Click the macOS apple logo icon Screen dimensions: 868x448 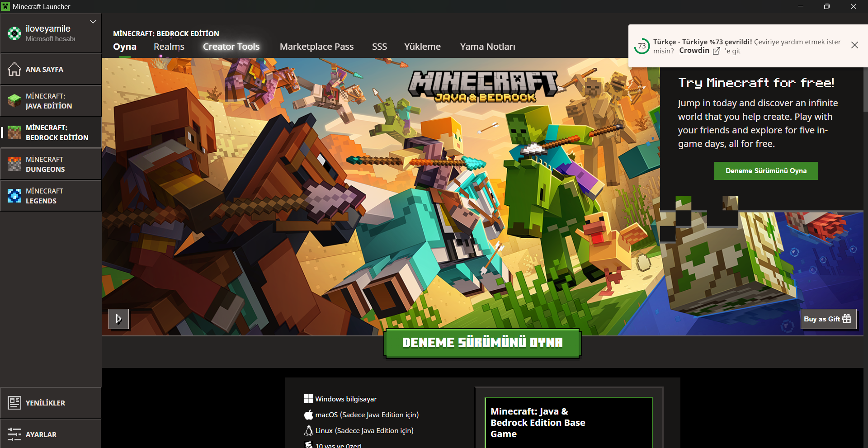pyautogui.click(x=309, y=415)
